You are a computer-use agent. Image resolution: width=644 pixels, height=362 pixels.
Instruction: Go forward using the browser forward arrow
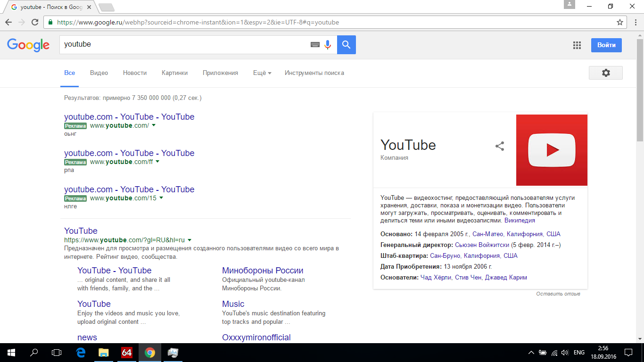point(22,22)
